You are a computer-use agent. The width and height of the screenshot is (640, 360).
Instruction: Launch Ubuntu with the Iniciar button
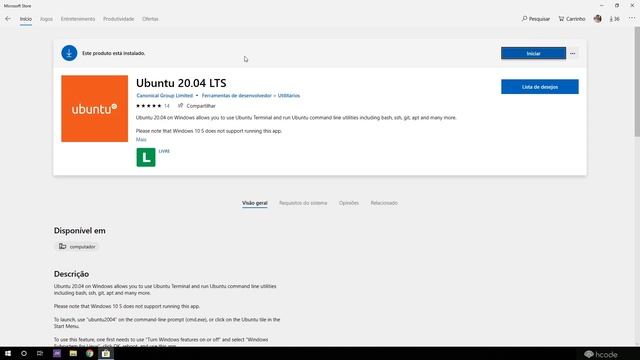[533, 53]
